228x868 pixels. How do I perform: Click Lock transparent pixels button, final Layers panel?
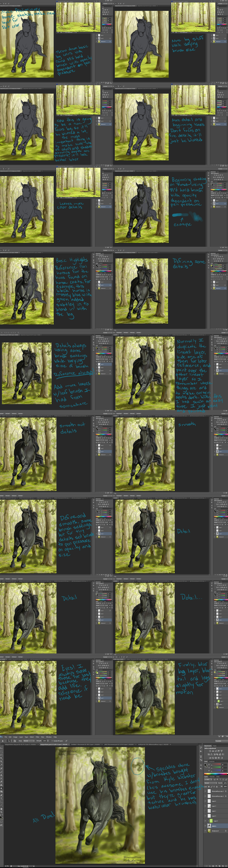209,787
